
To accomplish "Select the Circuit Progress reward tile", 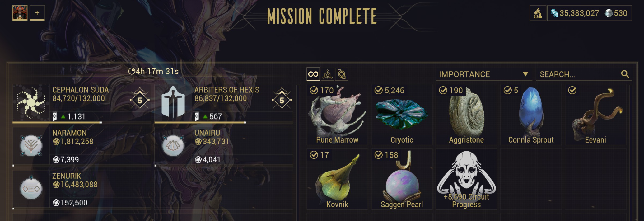I will point(466,179).
